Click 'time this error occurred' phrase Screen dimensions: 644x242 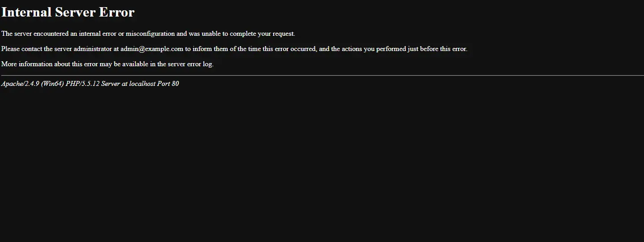pyautogui.click(x=282, y=49)
